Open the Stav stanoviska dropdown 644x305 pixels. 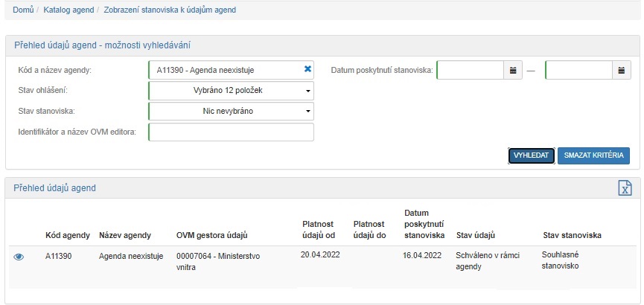point(231,112)
